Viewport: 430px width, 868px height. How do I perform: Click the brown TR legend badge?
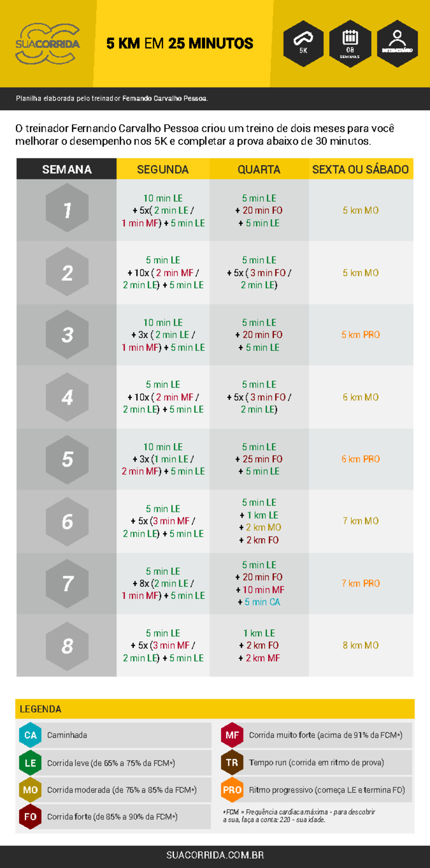[232, 763]
